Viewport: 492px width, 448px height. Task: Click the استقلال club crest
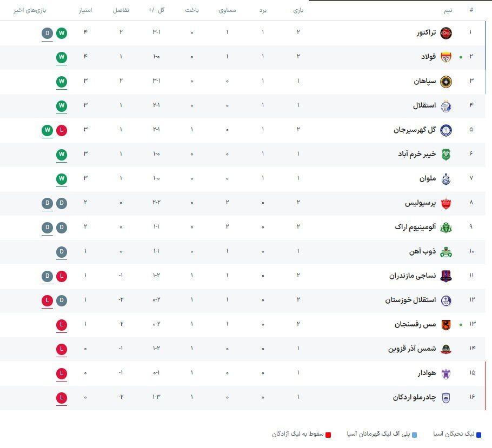pyautogui.click(x=447, y=106)
